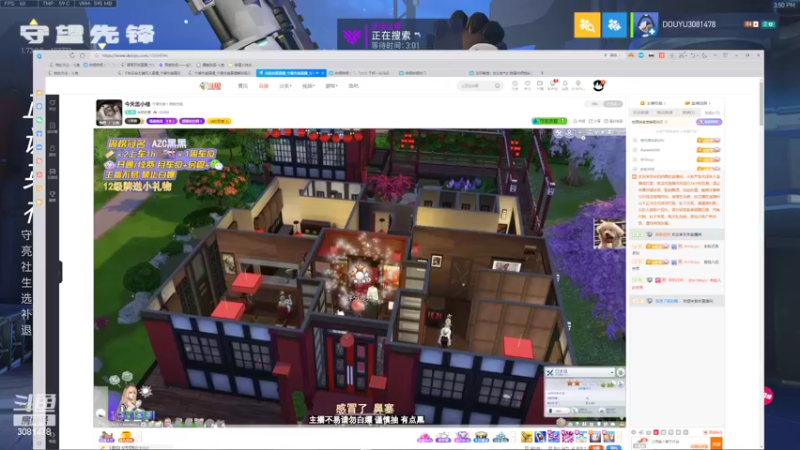Click the first purple badge under streamer name

click(162, 121)
